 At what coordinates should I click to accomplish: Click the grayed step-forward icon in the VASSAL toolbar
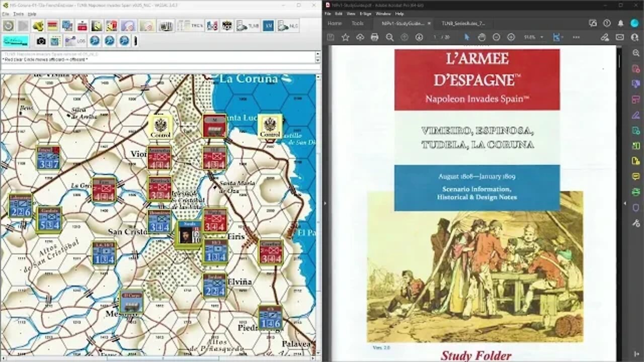[23, 26]
